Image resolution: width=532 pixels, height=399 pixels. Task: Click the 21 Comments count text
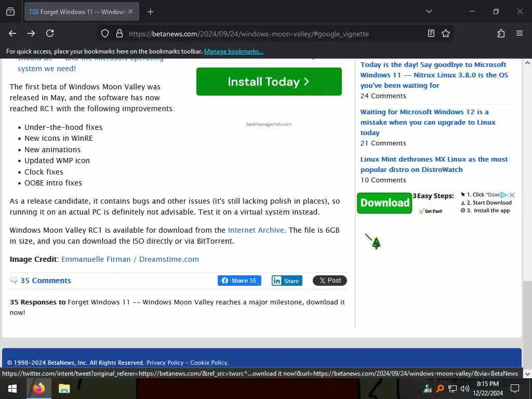click(383, 143)
